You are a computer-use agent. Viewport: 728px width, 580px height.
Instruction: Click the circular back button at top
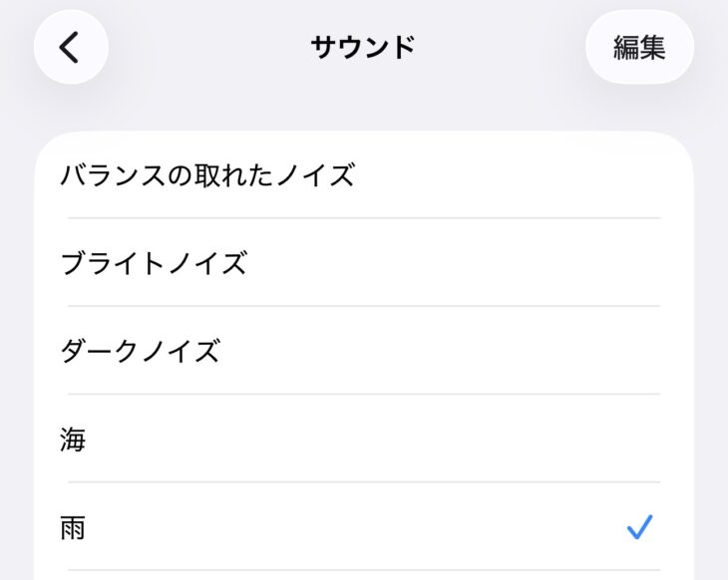coord(70,47)
